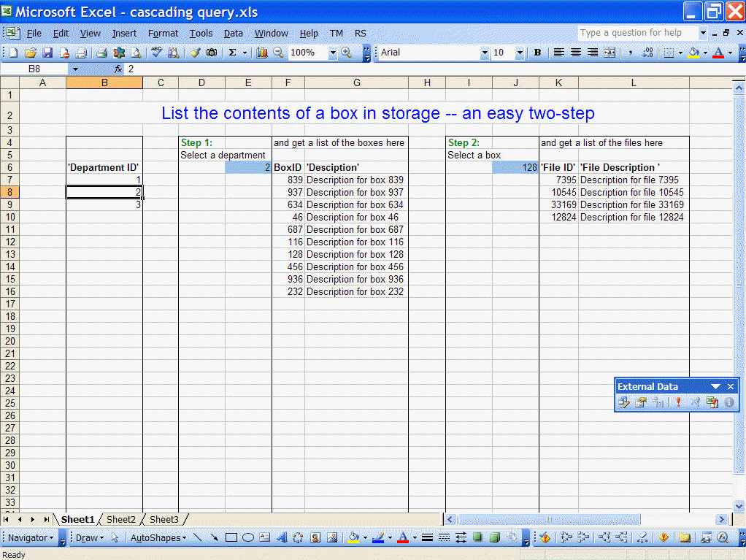Click the Save icon in the toolbar

tap(47, 53)
